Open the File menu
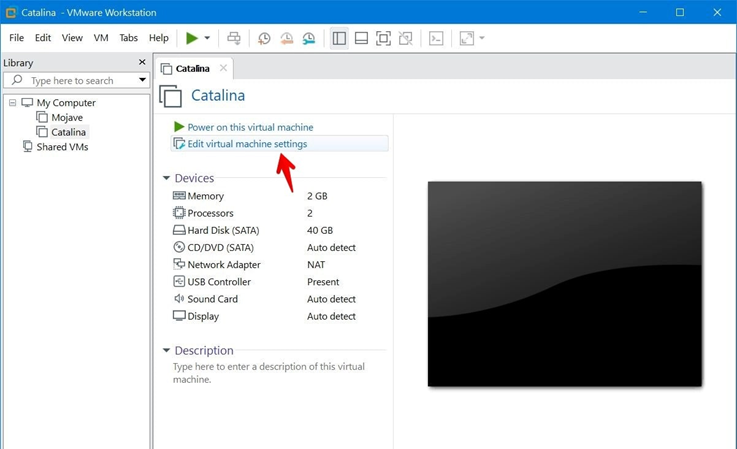 click(16, 38)
